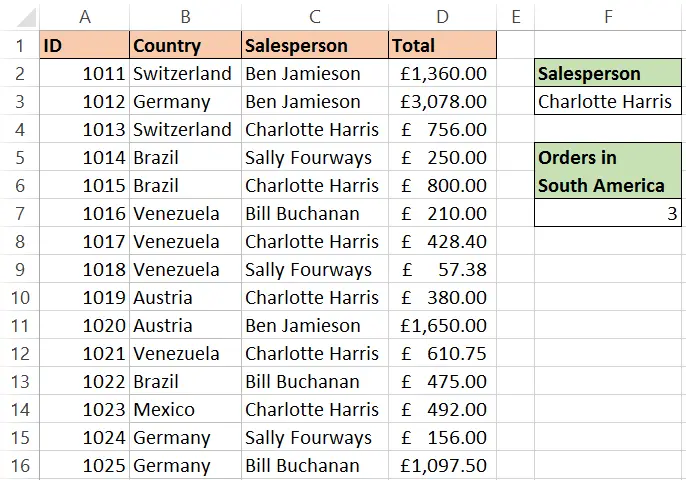Click the Total header cell
The image size is (686, 480).
coord(442,45)
